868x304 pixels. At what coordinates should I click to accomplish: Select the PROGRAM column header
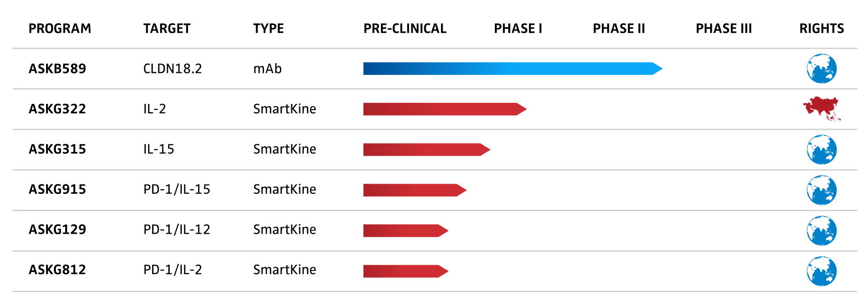(x=60, y=28)
